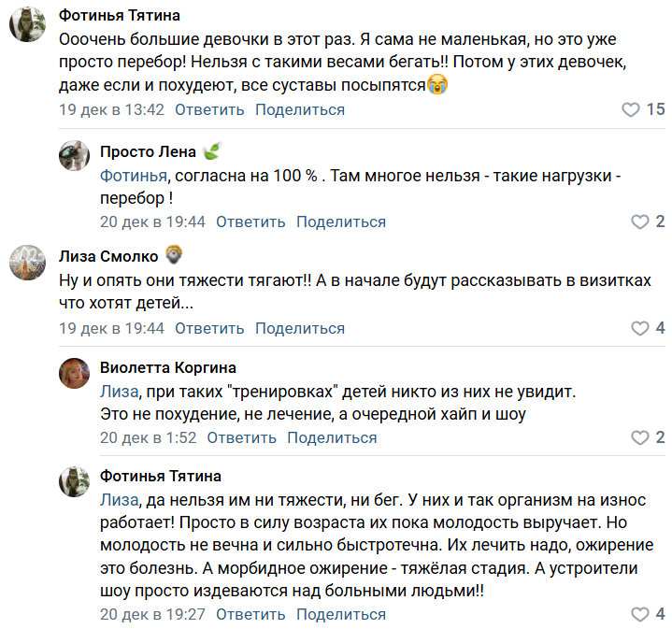Share Просто Лена's comment
672x629 pixels.
341,222
